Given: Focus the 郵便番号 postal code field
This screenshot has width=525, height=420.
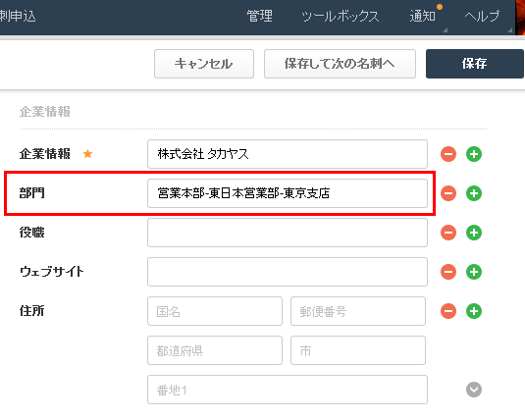Looking at the screenshot, I should (x=358, y=311).
